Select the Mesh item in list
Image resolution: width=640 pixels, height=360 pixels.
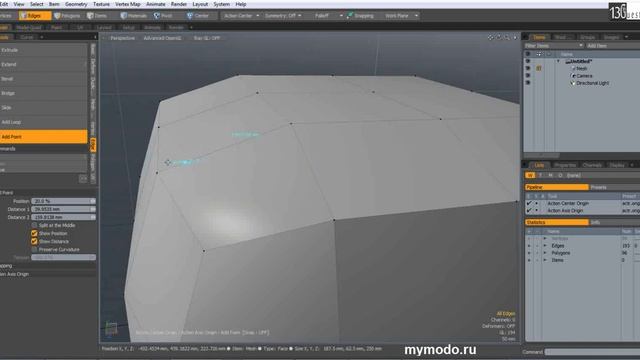point(581,69)
